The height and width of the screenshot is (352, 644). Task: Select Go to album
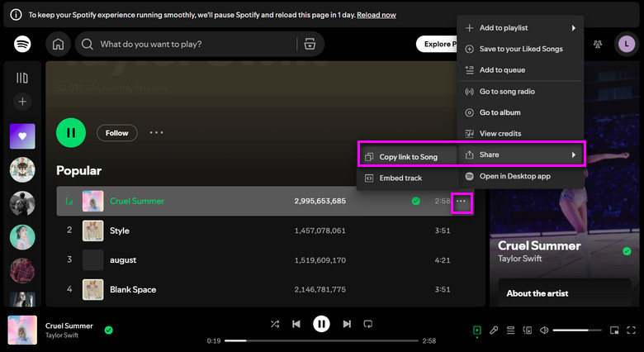[x=520, y=112]
